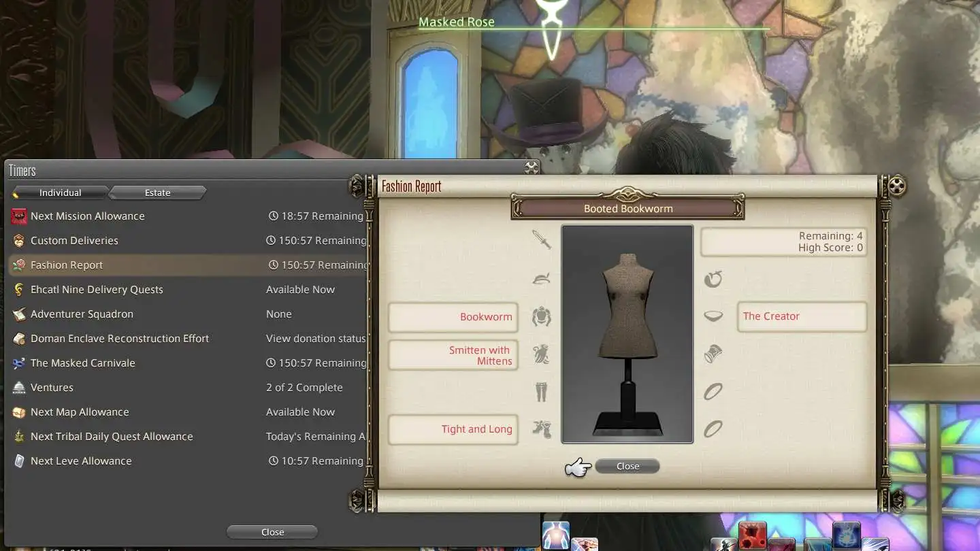
Task: Select the necklace slot icon
Action: tap(713, 316)
